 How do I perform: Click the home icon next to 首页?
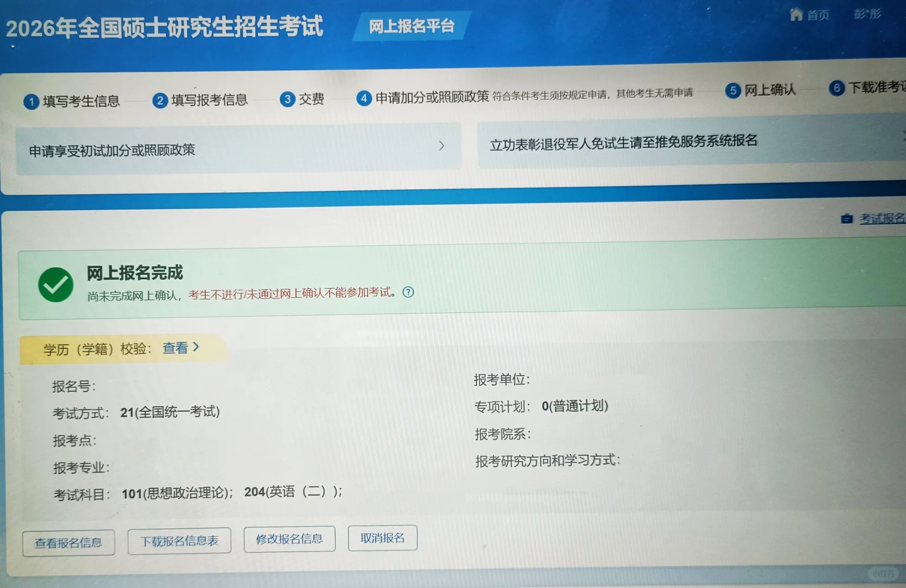(x=796, y=15)
